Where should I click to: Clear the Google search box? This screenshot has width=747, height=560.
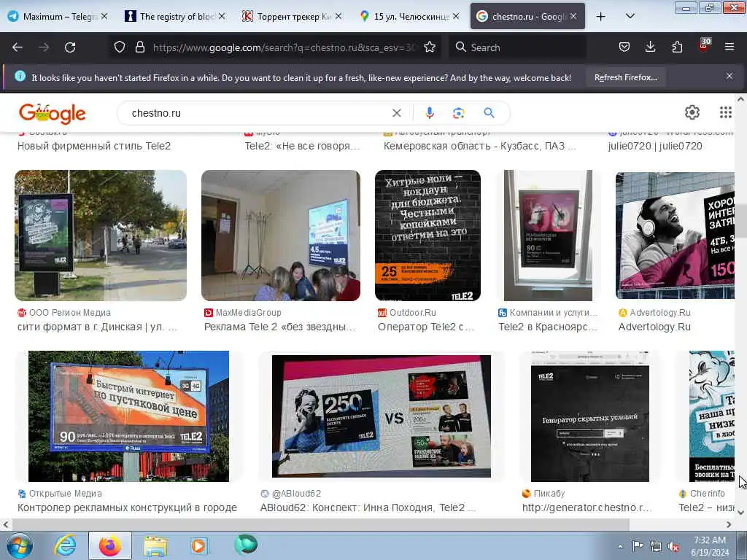pyautogui.click(x=396, y=113)
